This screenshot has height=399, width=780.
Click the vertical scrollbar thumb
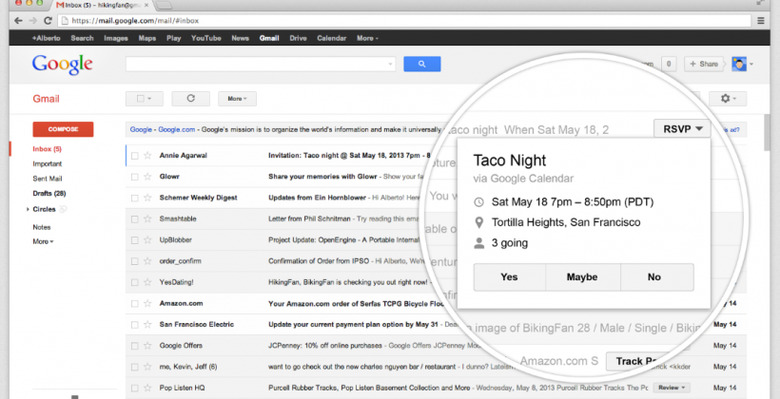(x=768, y=131)
